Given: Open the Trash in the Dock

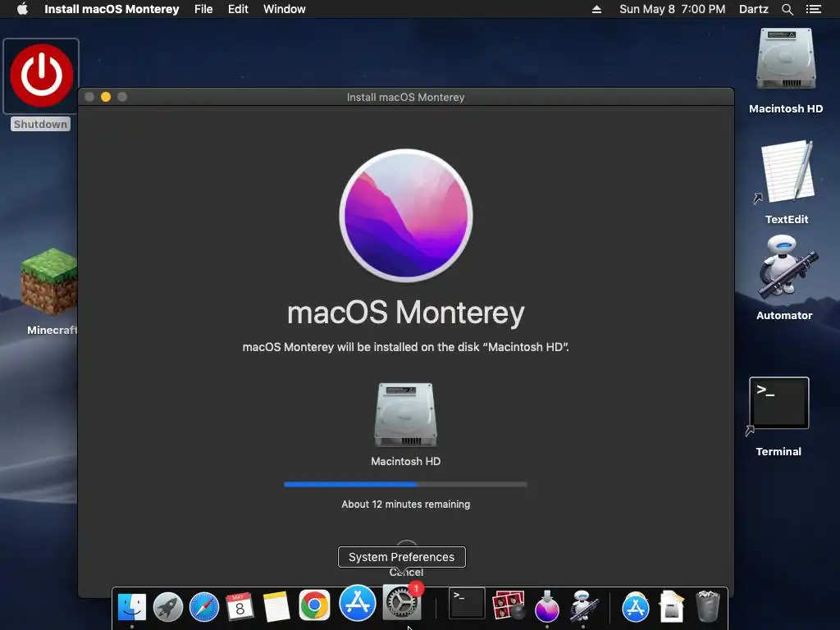Looking at the screenshot, I should [x=708, y=606].
